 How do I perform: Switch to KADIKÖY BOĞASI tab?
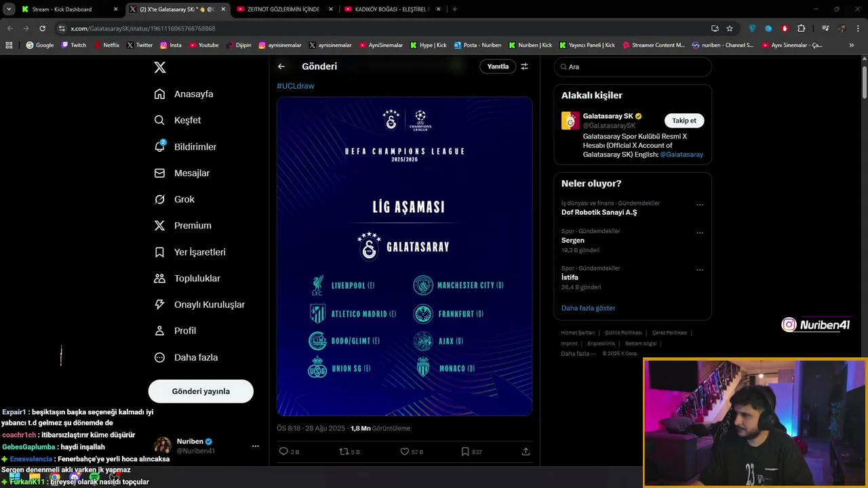pos(391,9)
